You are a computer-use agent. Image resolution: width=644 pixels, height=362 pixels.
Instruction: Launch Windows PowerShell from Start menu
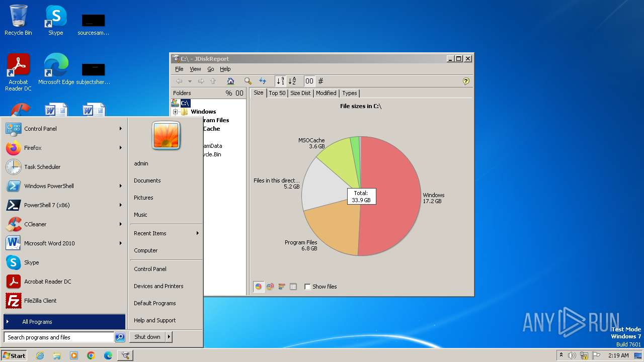point(64,186)
